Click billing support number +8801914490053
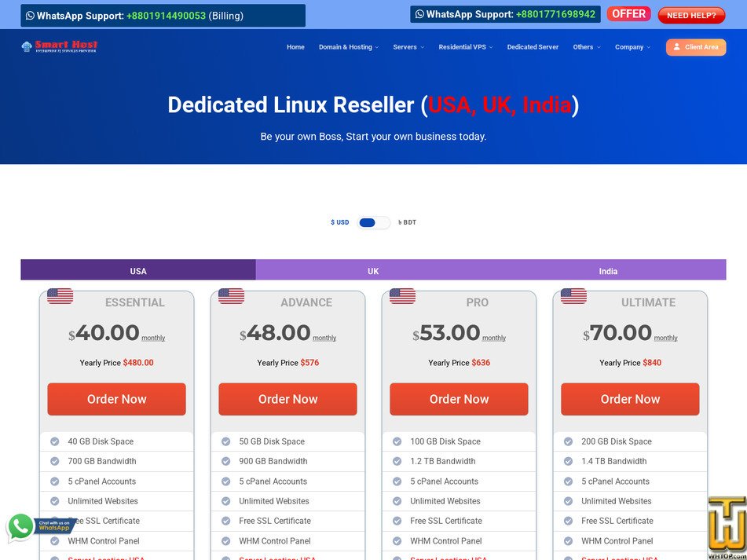Viewport: 747px width, 560px height. coord(166,16)
